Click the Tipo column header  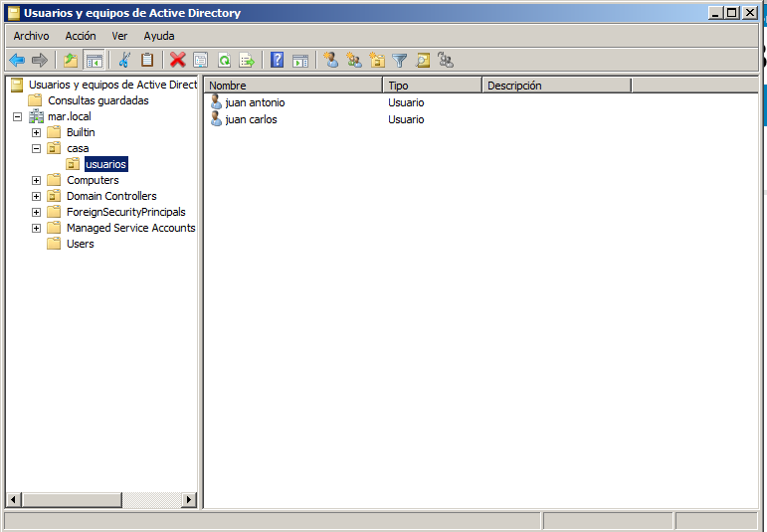(432, 86)
